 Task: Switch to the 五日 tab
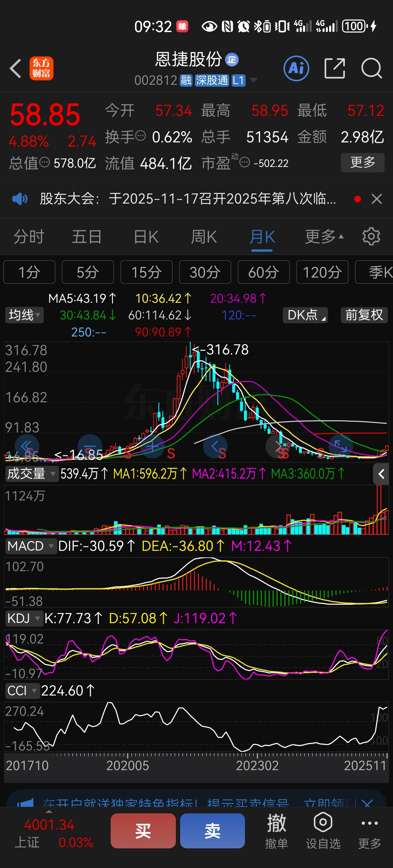tap(87, 237)
